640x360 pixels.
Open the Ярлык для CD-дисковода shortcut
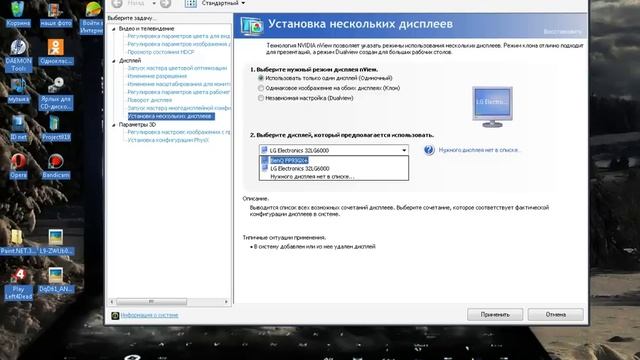pyautogui.click(x=56, y=94)
